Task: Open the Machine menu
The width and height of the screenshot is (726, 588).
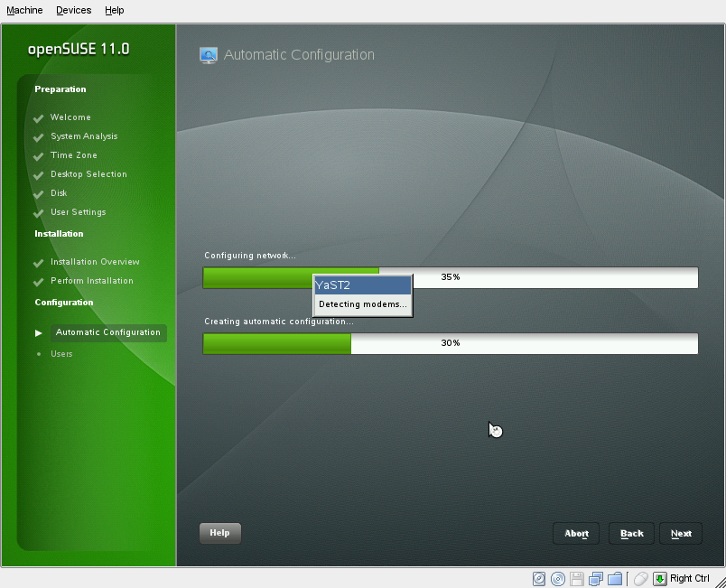Action: coord(24,10)
